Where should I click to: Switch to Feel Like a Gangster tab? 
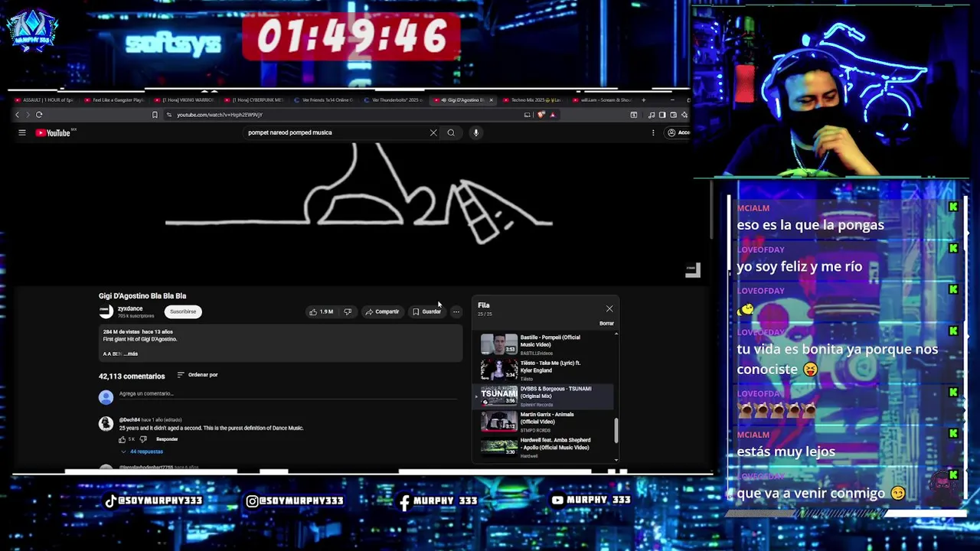click(114, 100)
